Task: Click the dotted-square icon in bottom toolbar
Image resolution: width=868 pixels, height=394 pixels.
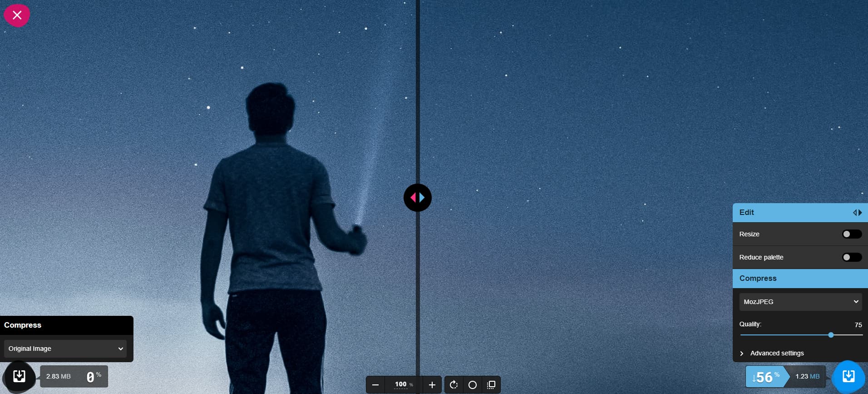Action: coord(491,385)
